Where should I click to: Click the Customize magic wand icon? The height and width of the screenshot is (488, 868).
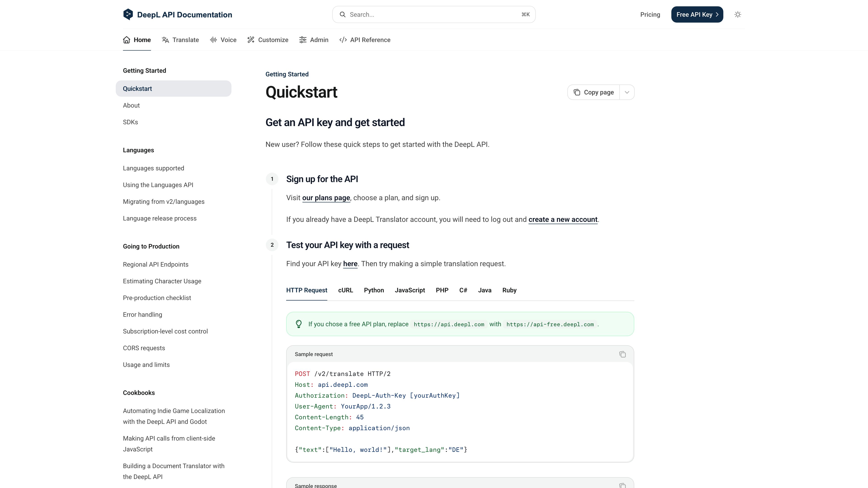click(251, 40)
